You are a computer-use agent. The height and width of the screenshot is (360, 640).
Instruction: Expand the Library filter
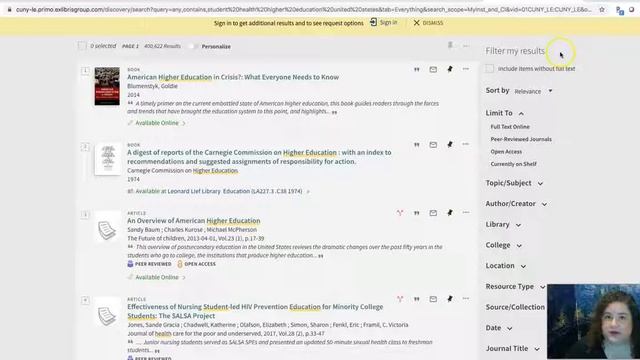503,224
